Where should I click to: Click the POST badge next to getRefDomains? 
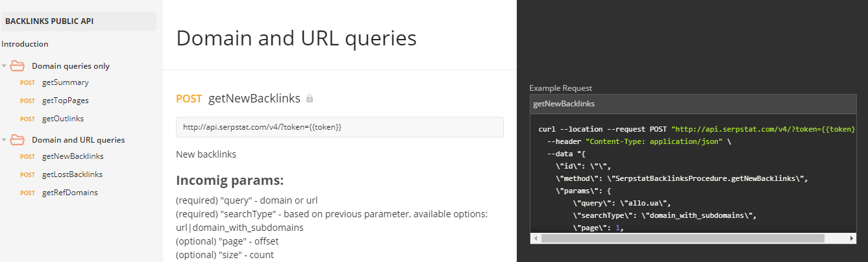(27, 193)
